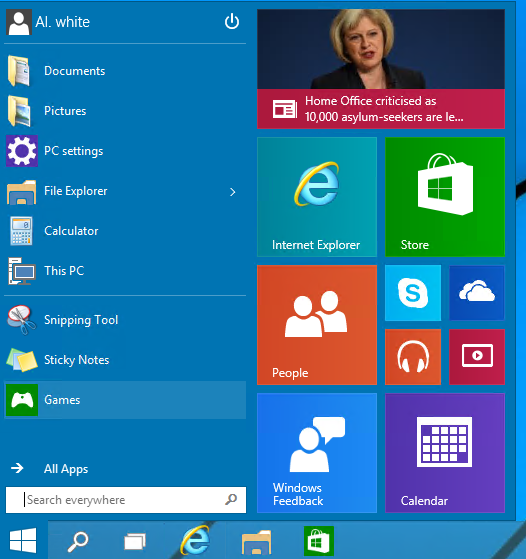The width and height of the screenshot is (526, 559).
Task: Open the Internet Explorer tile
Action: (x=317, y=197)
